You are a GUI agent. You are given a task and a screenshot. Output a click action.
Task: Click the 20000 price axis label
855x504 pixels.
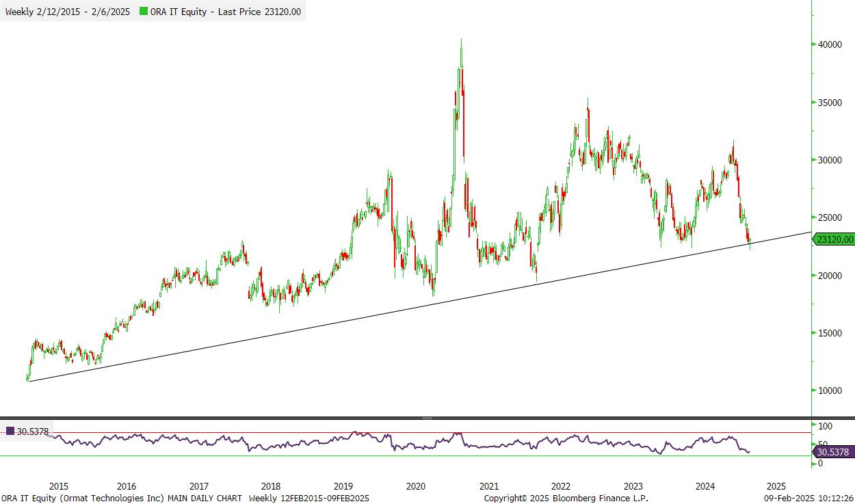(830, 276)
